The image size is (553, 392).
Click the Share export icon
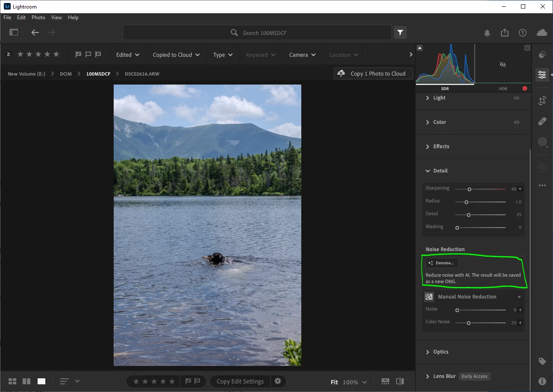(x=505, y=33)
